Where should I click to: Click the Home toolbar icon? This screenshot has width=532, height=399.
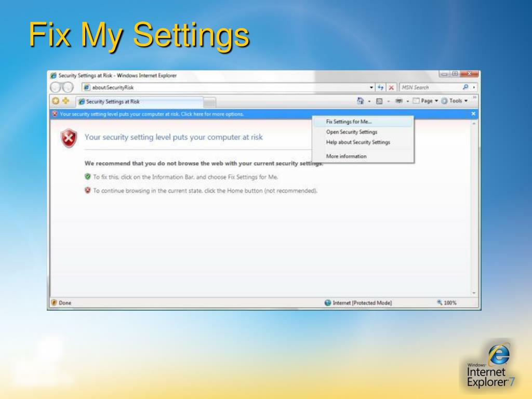click(x=361, y=101)
